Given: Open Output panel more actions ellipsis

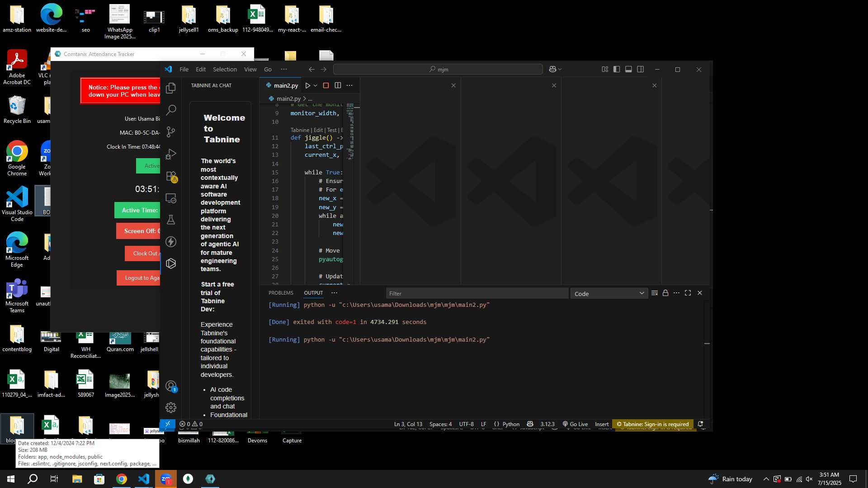Looking at the screenshot, I should tap(676, 293).
